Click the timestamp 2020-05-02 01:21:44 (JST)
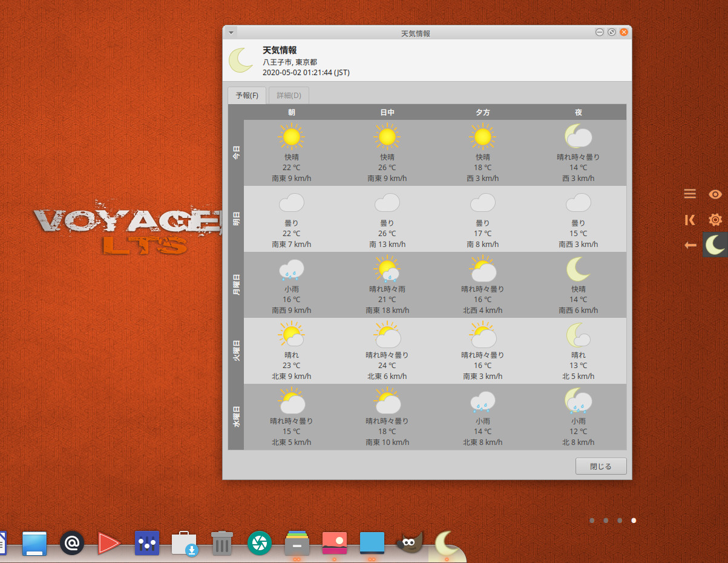Viewport: 728px width, 563px height. pyautogui.click(x=306, y=73)
